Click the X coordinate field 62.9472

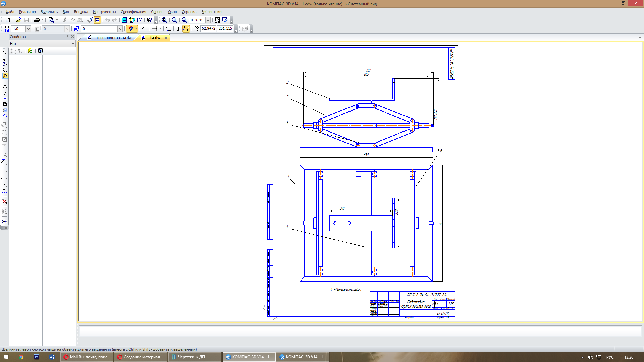(x=208, y=29)
